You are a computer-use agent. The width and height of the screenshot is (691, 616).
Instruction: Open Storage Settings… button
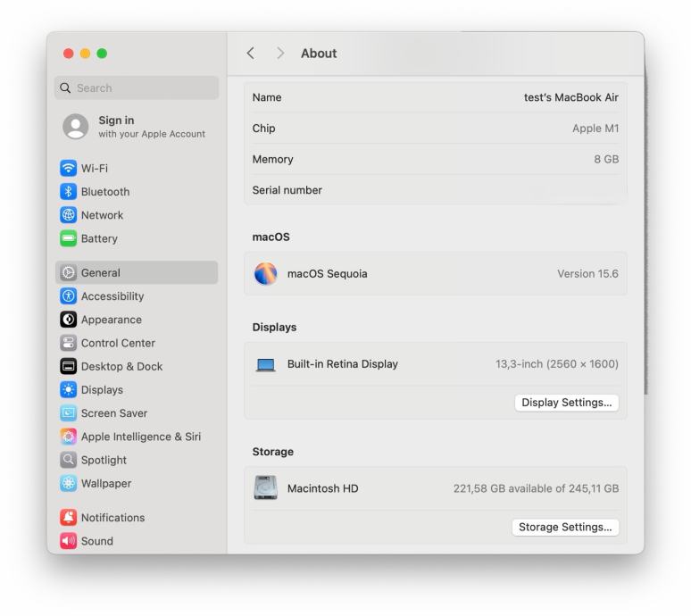click(x=565, y=527)
